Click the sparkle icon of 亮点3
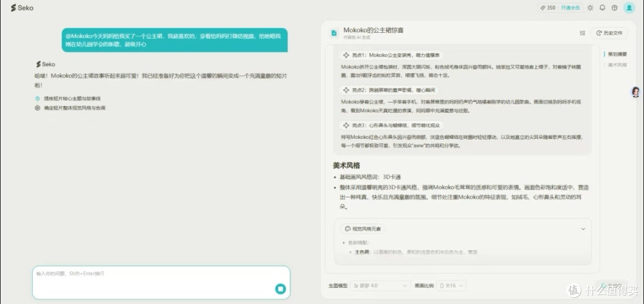The image size is (644, 304). pos(346,125)
